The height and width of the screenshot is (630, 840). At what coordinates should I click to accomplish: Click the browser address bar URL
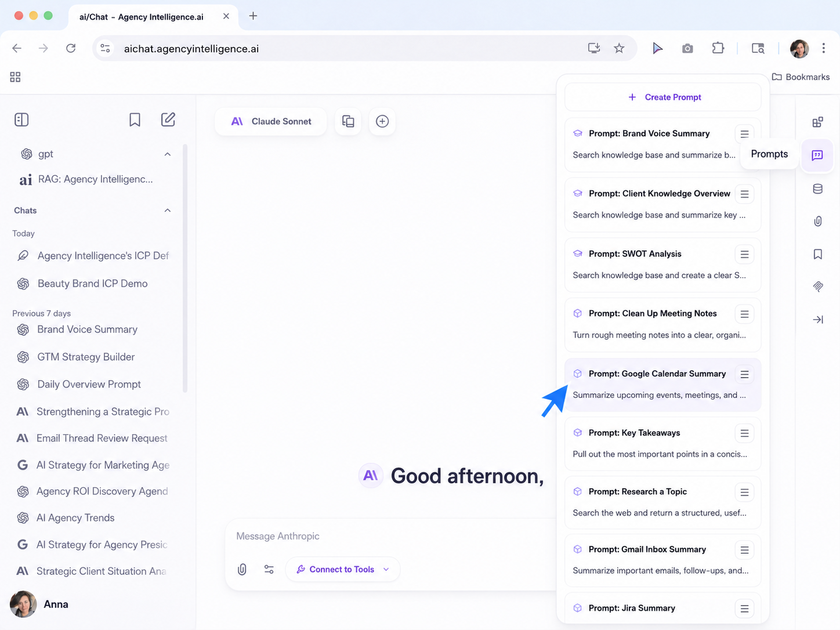[x=191, y=49]
